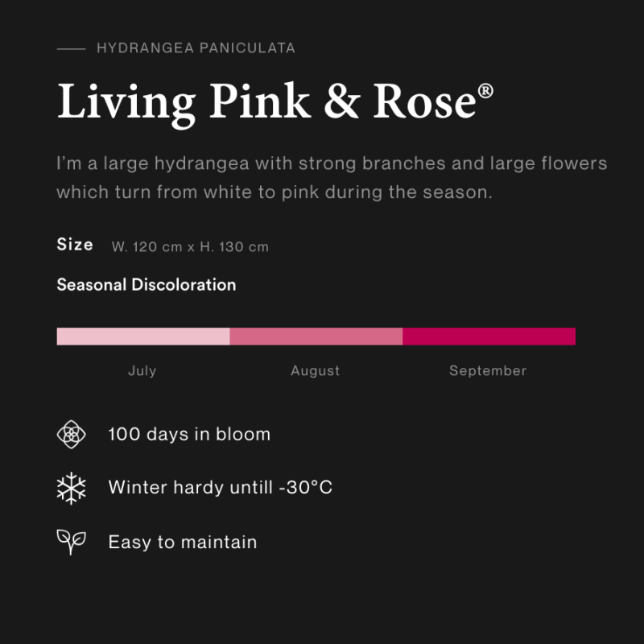644x644 pixels.
Task: Click the "Easy to maintain" text
Action: (183, 542)
